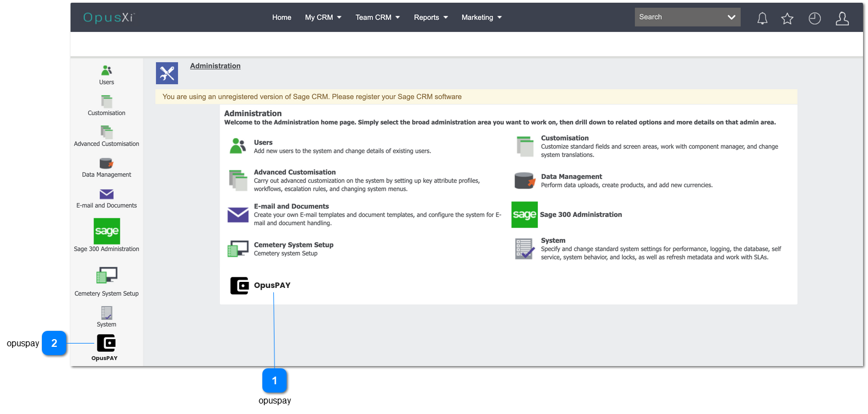Click the notifications bell icon
Viewport: 868px width, 414px height.
pos(762,19)
